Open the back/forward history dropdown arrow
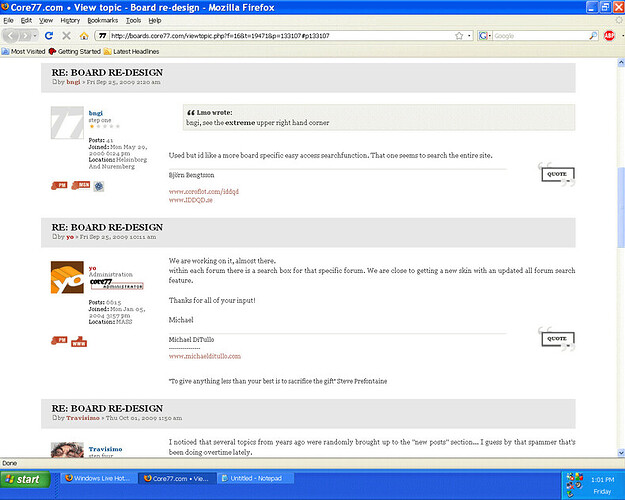 (35, 36)
